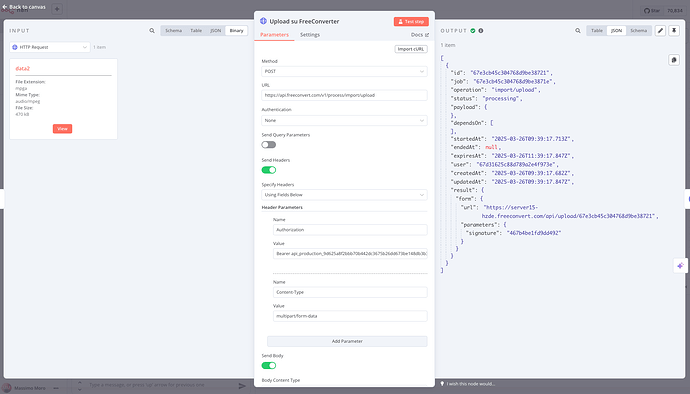
Task: Click the Import cURL button
Action: 411,49
